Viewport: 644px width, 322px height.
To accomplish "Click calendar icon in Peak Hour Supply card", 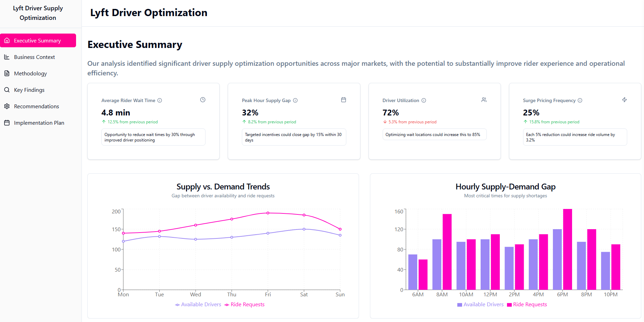I will [344, 100].
